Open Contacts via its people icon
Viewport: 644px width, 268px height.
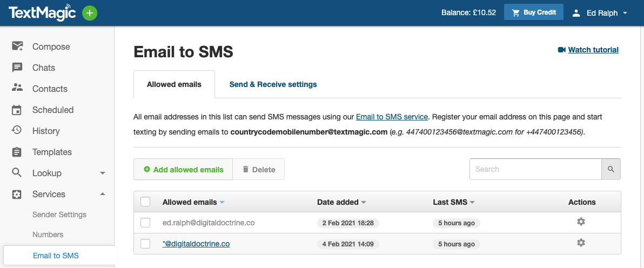pyautogui.click(x=17, y=88)
